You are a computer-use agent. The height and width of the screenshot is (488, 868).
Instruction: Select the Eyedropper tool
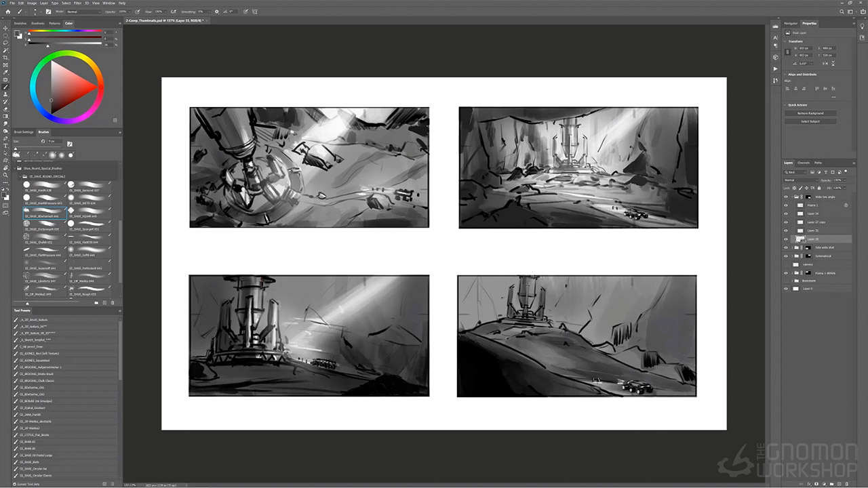tap(6, 73)
